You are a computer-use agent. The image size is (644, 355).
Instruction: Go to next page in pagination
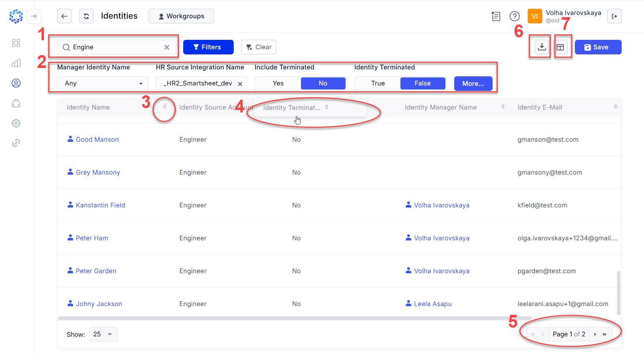pyautogui.click(x=595, y=334)
